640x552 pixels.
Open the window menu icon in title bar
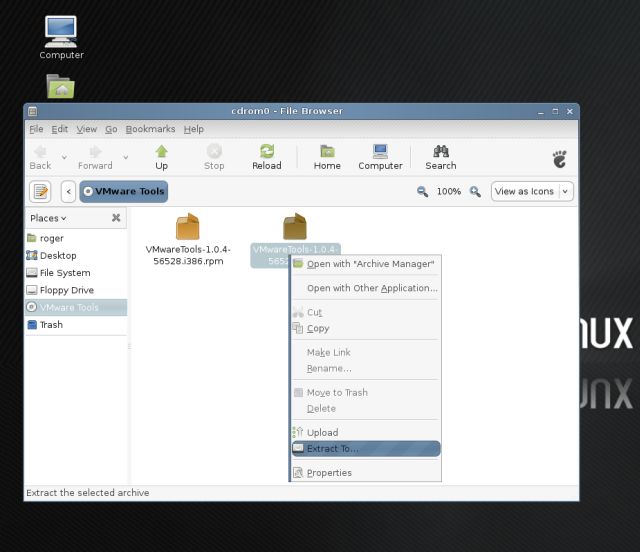33,111
